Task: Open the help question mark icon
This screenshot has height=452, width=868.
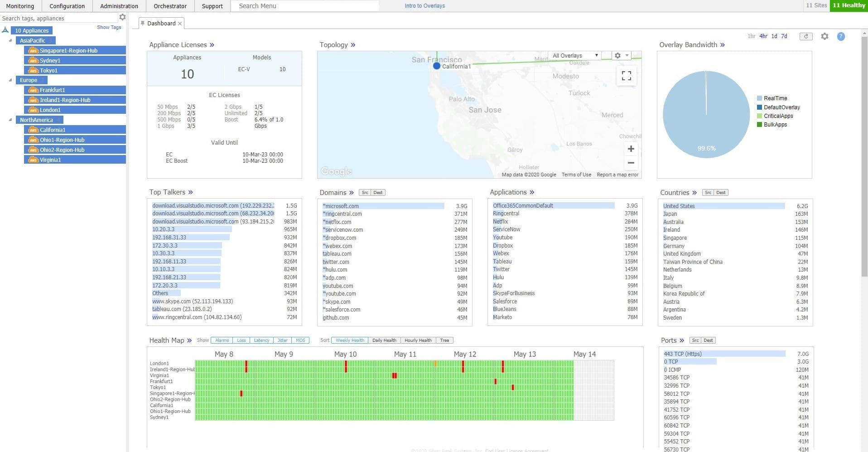Action: 842,36
